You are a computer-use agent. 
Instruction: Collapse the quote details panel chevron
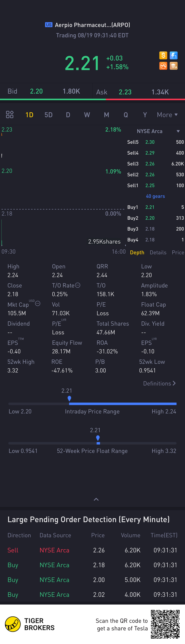point(96,499)
